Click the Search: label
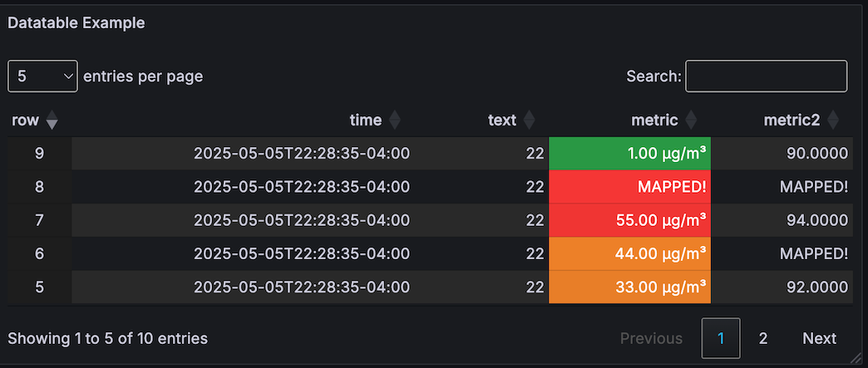868x368 pixels. coord(653,76)
